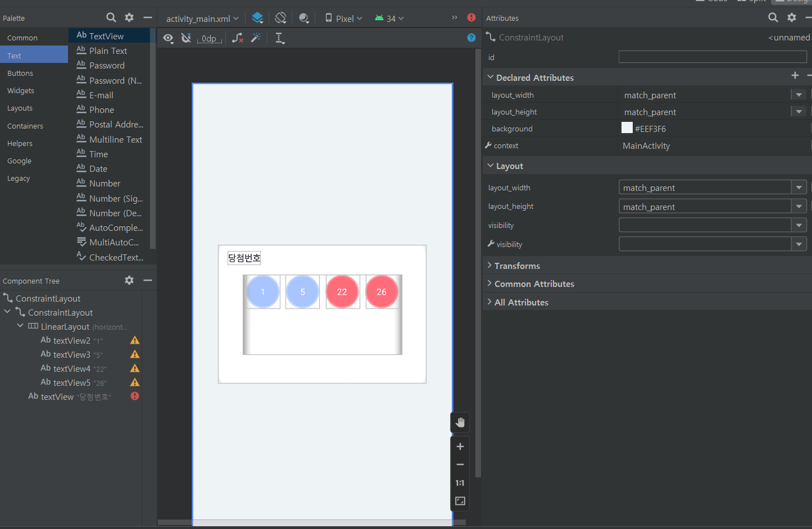Open the tools visibility dropdown with wrench
The width and height of the screenshot is (812, 529).
tap(713, 244)
